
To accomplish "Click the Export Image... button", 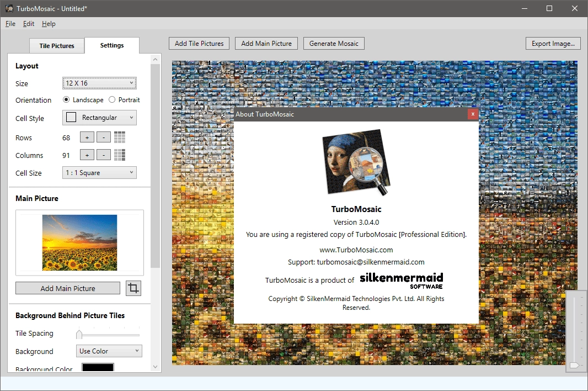I will [553, 44].
